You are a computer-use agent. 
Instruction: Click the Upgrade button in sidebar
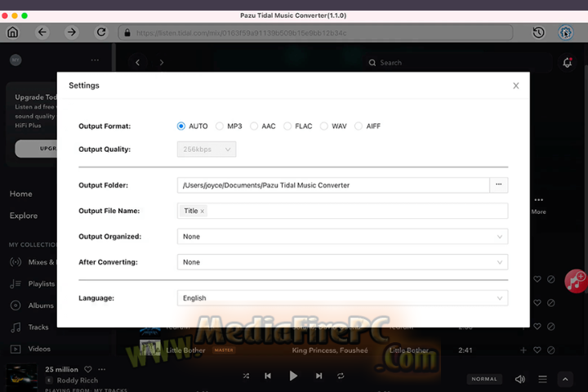tap(36, 149)
